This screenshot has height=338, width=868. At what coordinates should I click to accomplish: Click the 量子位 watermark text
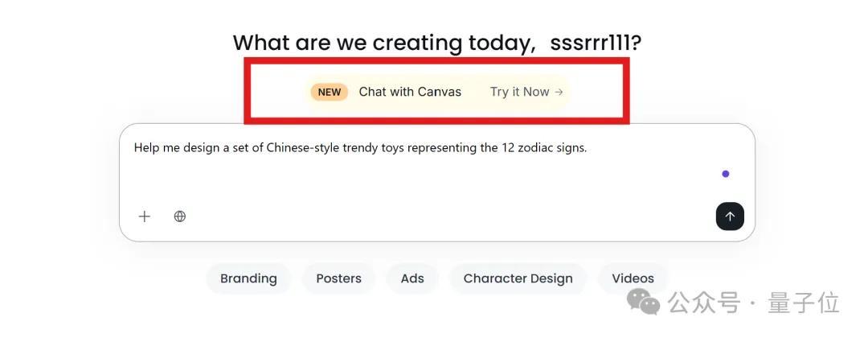[804, 303]
